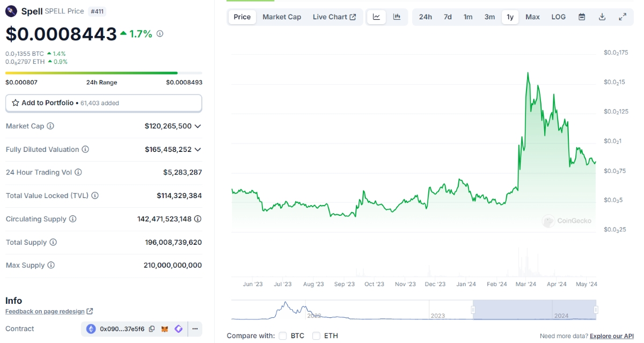
Task: Enable ETH comparison checkbox
Action: [316, 336]
